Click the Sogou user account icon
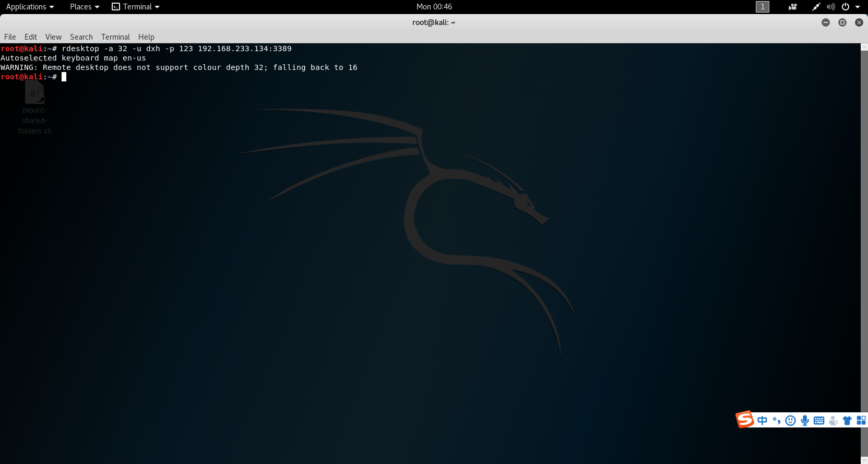 [x=833, y=421]
